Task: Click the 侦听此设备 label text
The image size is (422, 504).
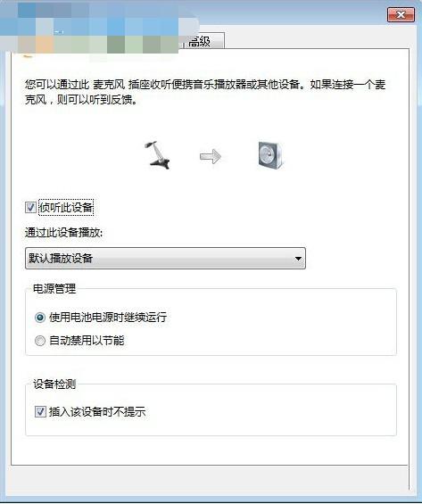Action: click(66, 208)
